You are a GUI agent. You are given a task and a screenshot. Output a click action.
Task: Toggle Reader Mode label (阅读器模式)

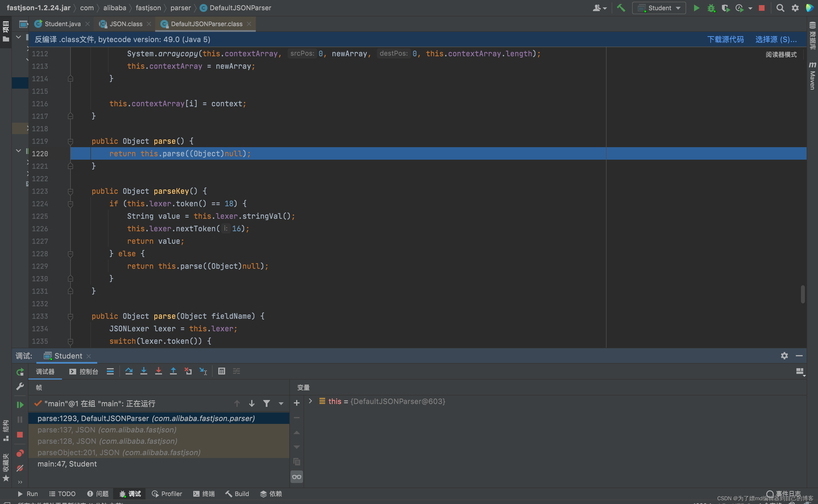coord(781,55)
